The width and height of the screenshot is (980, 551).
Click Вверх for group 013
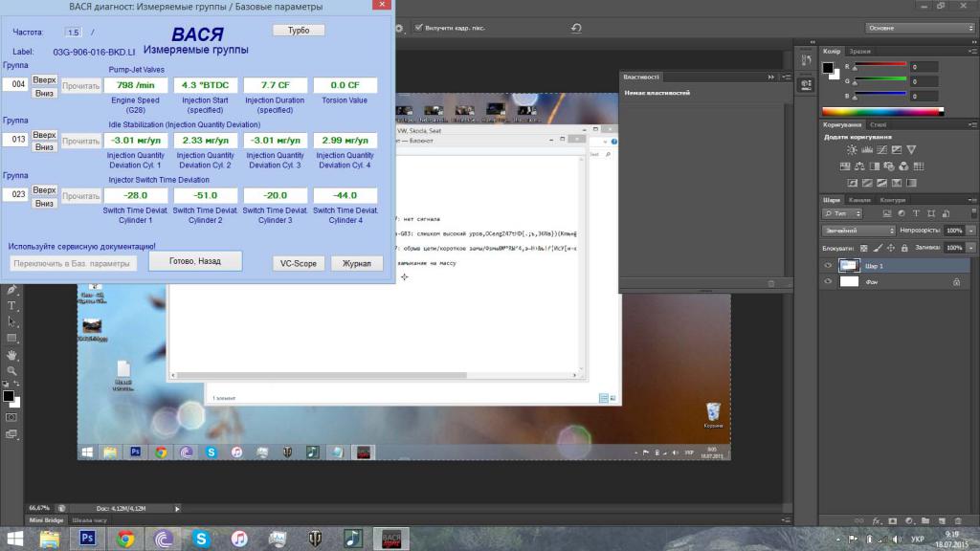[44, 135]
